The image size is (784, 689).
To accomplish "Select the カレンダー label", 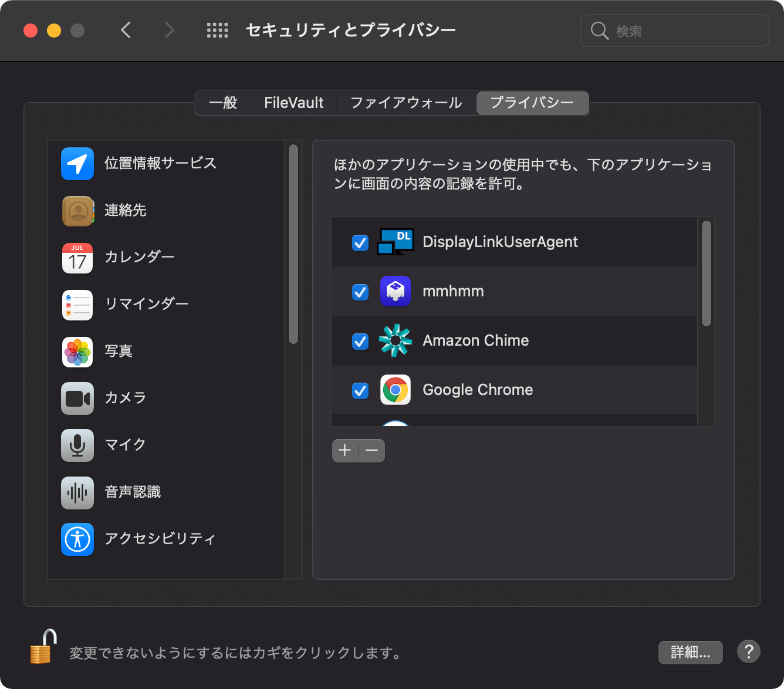I will click(x=140, y=258).
